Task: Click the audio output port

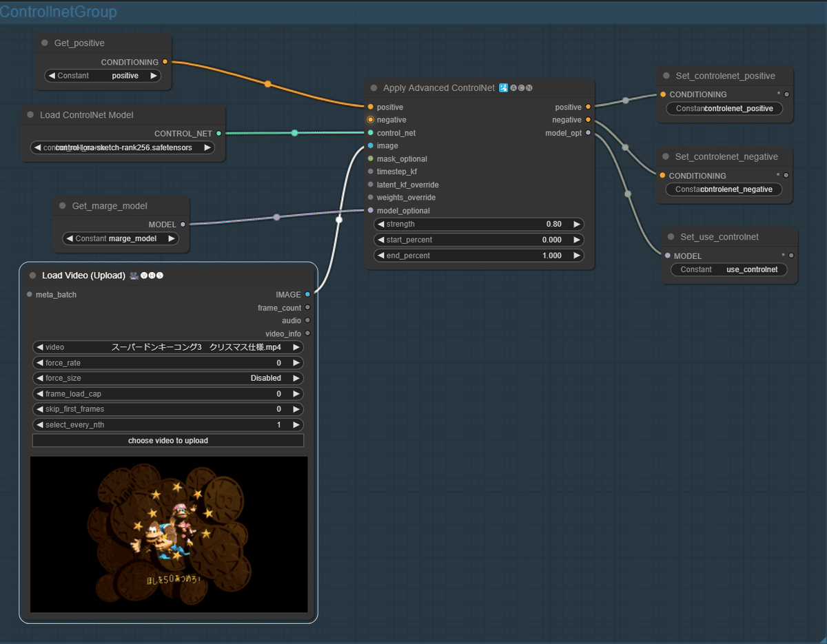Action: click(x=307, y=320)
